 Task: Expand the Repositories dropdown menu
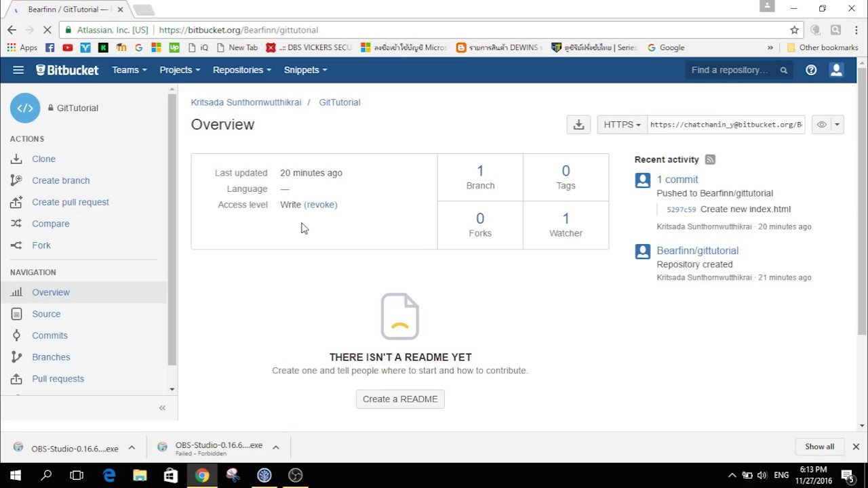[x=242, y=70]
